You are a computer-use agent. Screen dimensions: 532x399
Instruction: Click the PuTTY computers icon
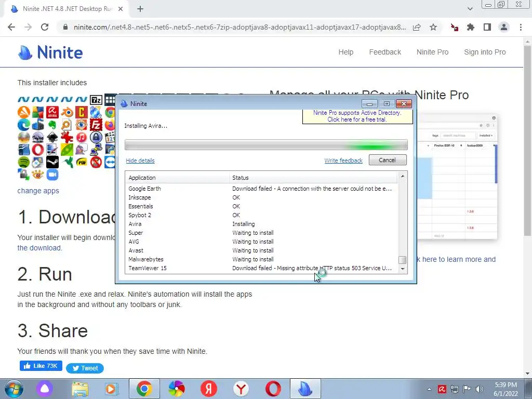[96, 149]
